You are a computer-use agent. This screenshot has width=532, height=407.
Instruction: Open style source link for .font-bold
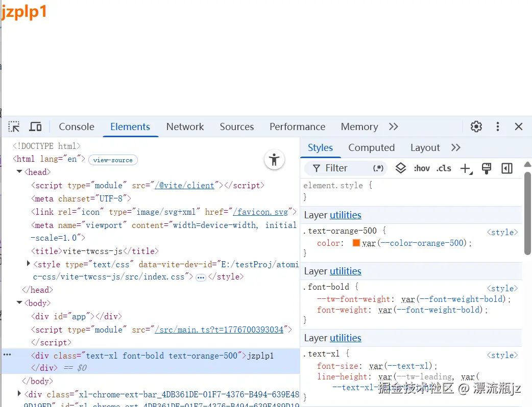502,288
